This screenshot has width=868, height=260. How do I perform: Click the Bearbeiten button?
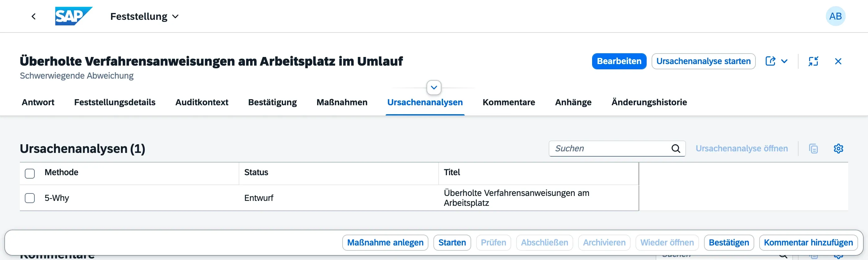tap(619, 61)
